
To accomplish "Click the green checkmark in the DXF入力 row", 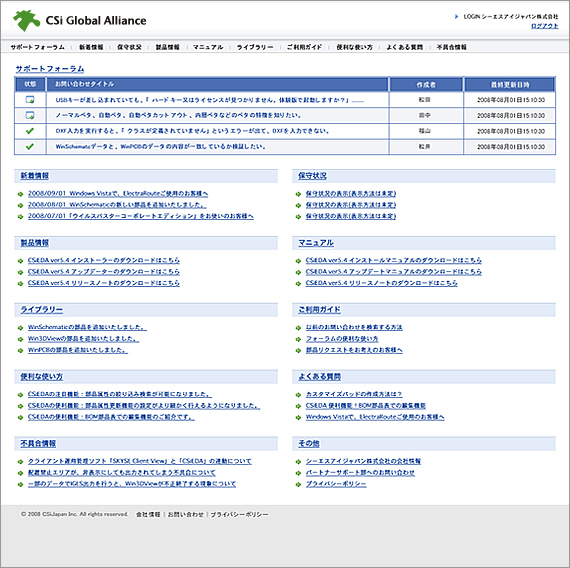I will click(30, 131).
